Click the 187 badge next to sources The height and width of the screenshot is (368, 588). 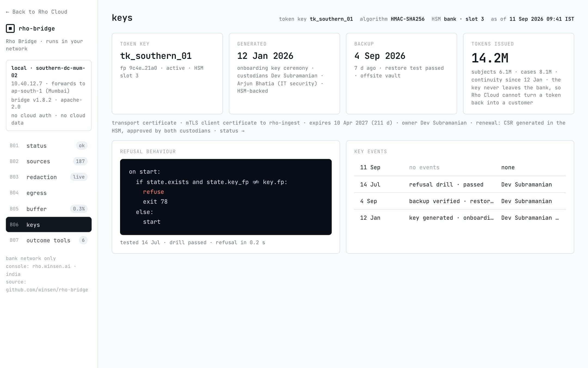click(x=80, y=161)
